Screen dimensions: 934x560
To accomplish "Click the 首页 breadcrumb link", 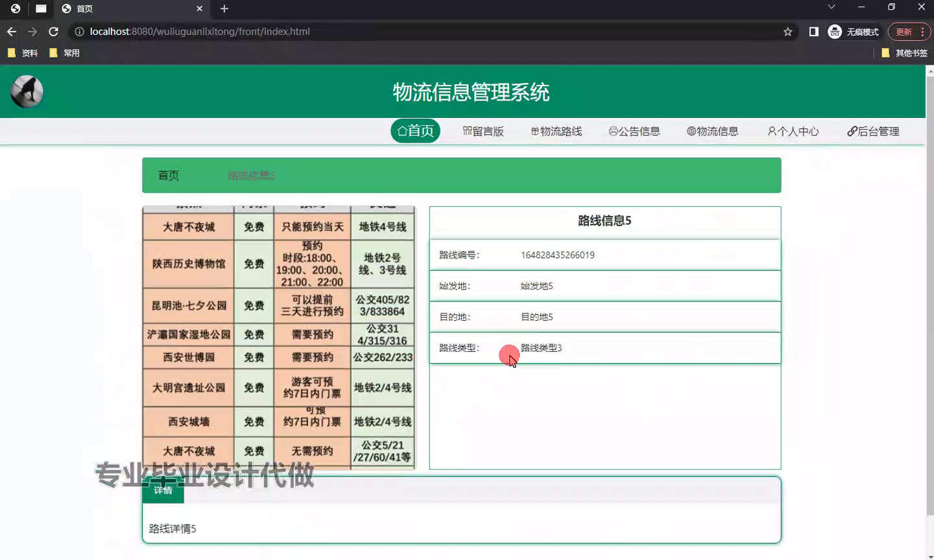I will [x=169, y=176].
